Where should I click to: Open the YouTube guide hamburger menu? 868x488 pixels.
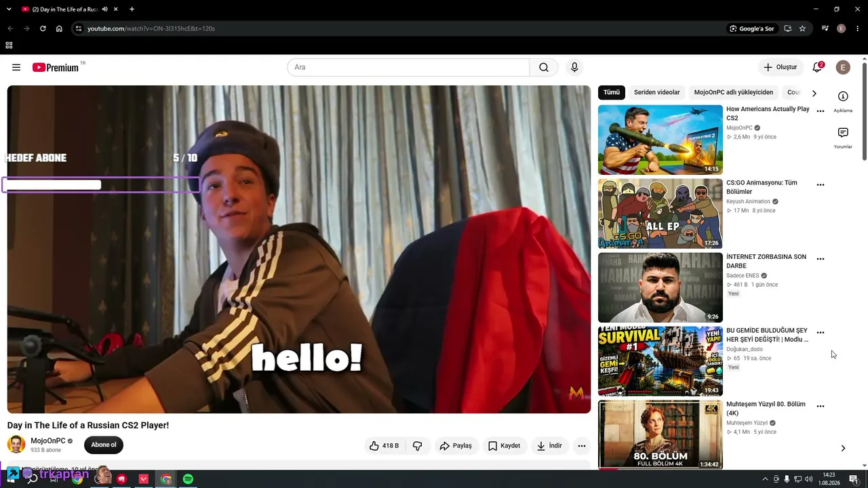pos(16,67)
